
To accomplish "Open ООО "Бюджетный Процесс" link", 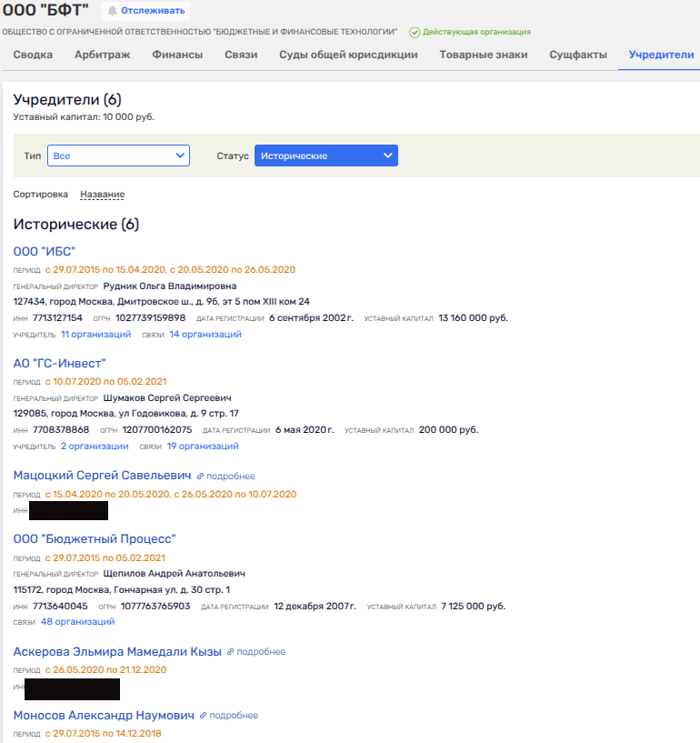I will [94, 539].
